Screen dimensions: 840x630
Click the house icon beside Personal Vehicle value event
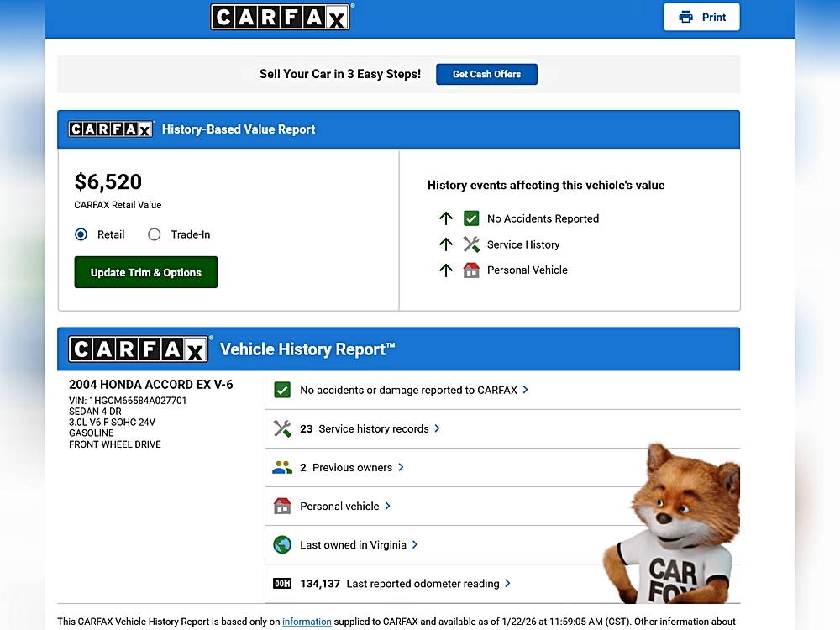click(x=471, y=270)
